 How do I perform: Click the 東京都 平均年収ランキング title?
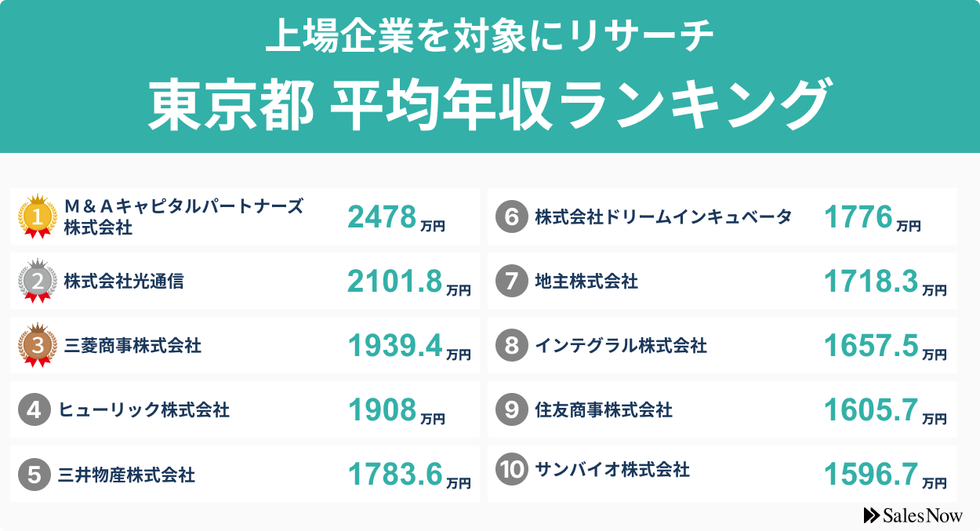coord(488,104)
